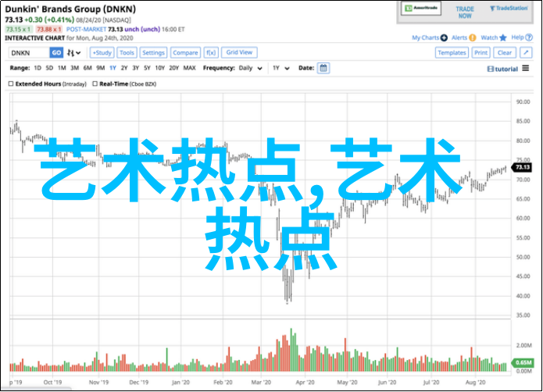The width and height of the screenshot is (543, 392).
Task: Enable Real-Time checkbox
Action: [x=95, y=84]
